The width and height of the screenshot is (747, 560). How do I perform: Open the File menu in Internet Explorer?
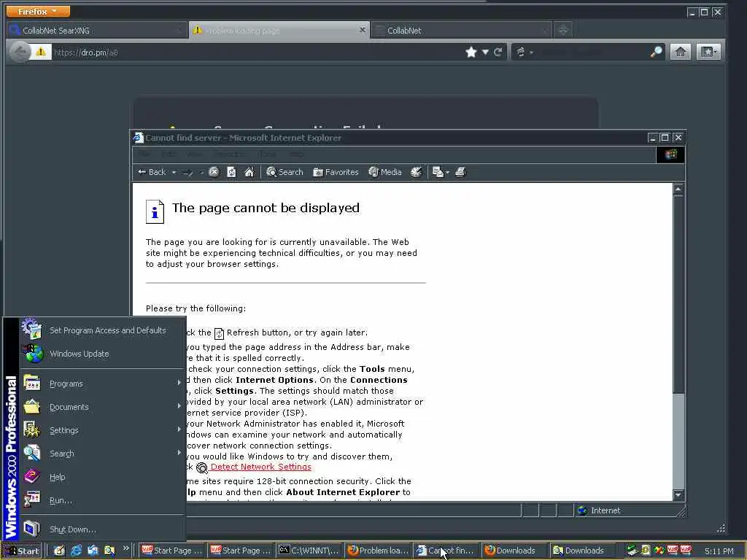click(x=144, y=155)
